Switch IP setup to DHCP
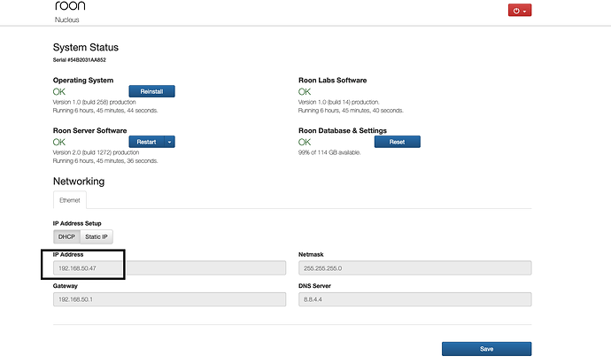Image resolution: width=611 pixels, height=364 pixels. coord(66,236)
